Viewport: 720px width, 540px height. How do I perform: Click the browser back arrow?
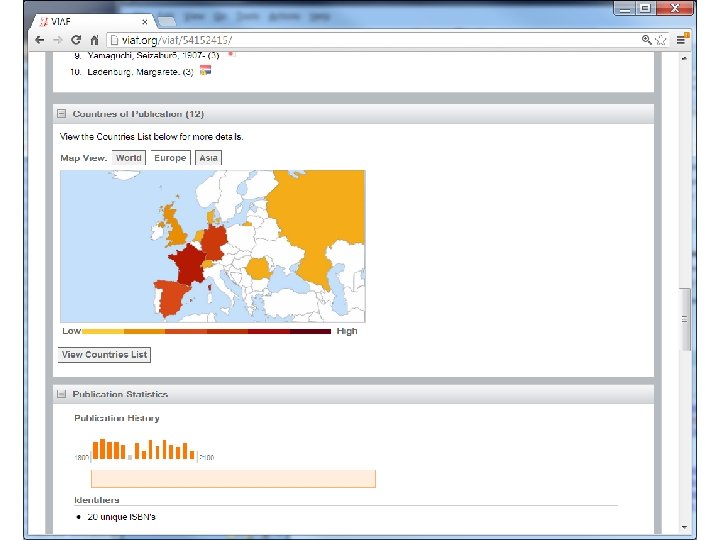click(x=39, y=40)
